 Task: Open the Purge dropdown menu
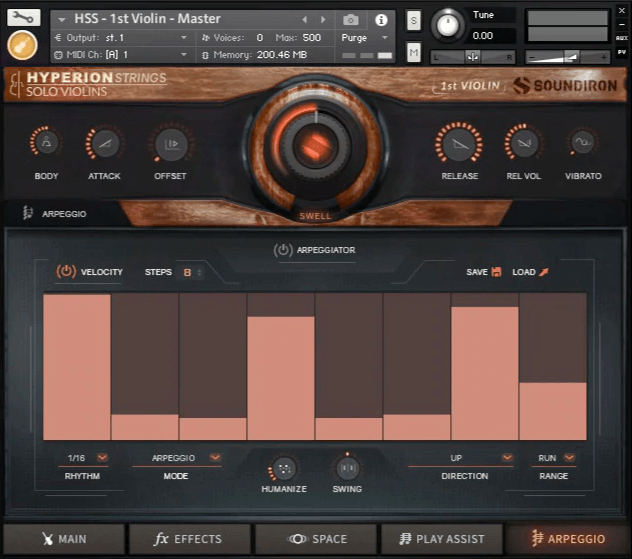(x=385, y=37)
